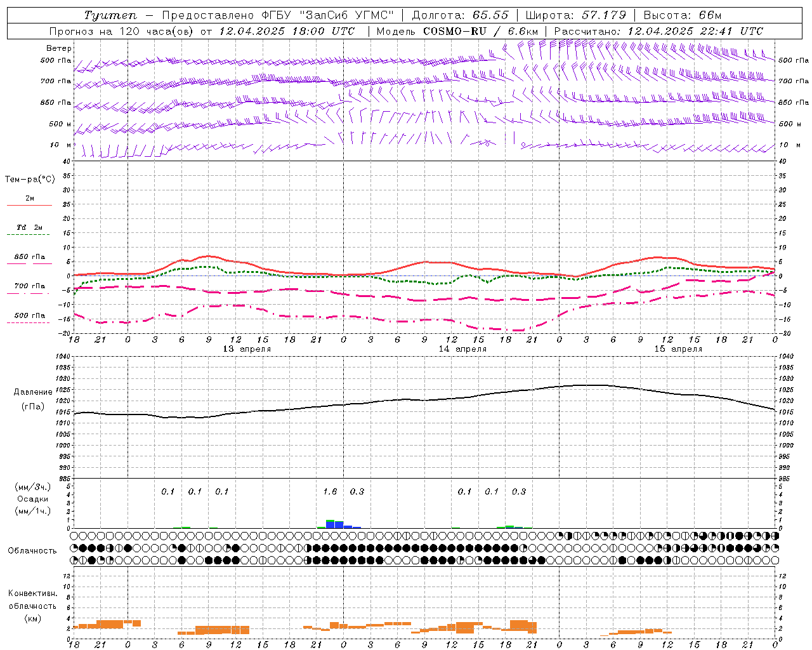Image resolution: width=812 pixels, height=650 pixels.
Task: Click the "(мм/1ч.)" unit label
Action: (33, 511)
